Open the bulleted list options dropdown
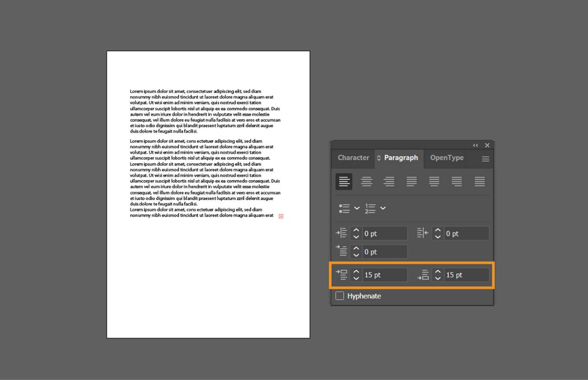 [357, 208]
